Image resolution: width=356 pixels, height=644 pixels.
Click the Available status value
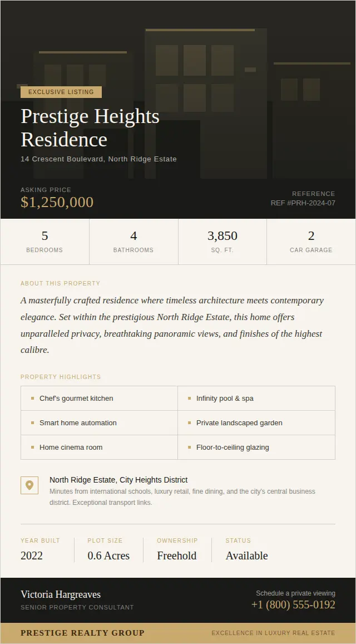[246, 555]
